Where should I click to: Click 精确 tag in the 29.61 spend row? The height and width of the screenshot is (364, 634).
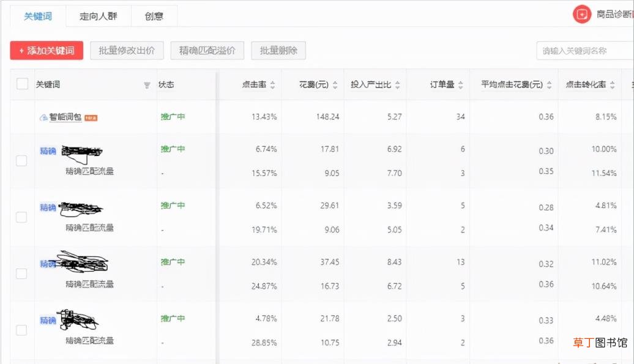point(48,207)
